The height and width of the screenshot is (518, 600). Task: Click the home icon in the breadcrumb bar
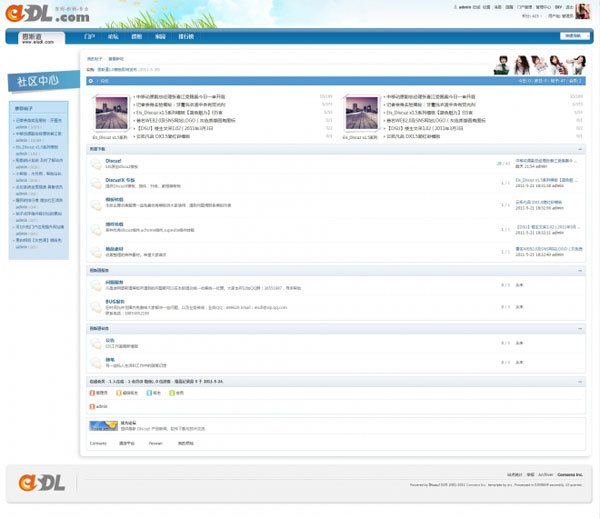[x=92, y=81]
